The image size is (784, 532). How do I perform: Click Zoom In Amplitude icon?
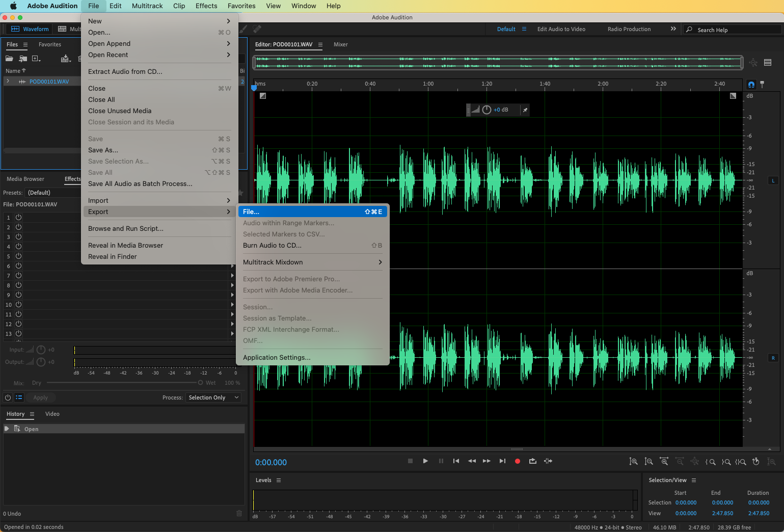tap(633, 462)
